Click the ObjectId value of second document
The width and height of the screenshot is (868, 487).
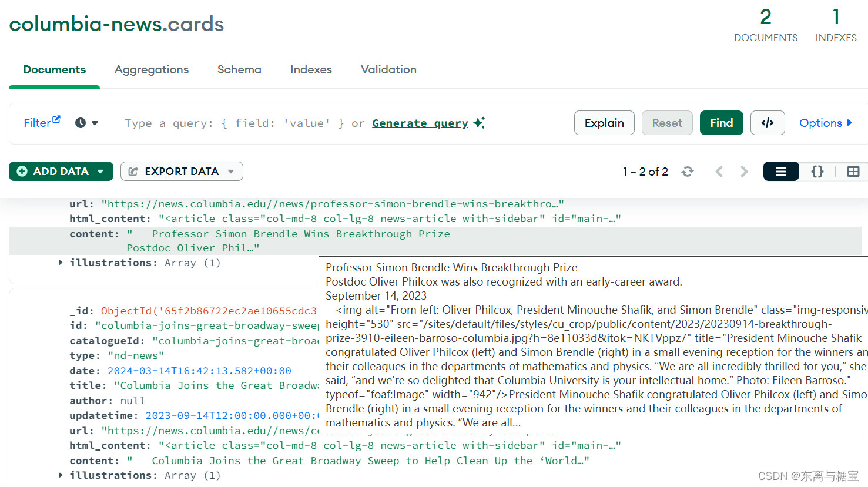(x=209, y=311)
